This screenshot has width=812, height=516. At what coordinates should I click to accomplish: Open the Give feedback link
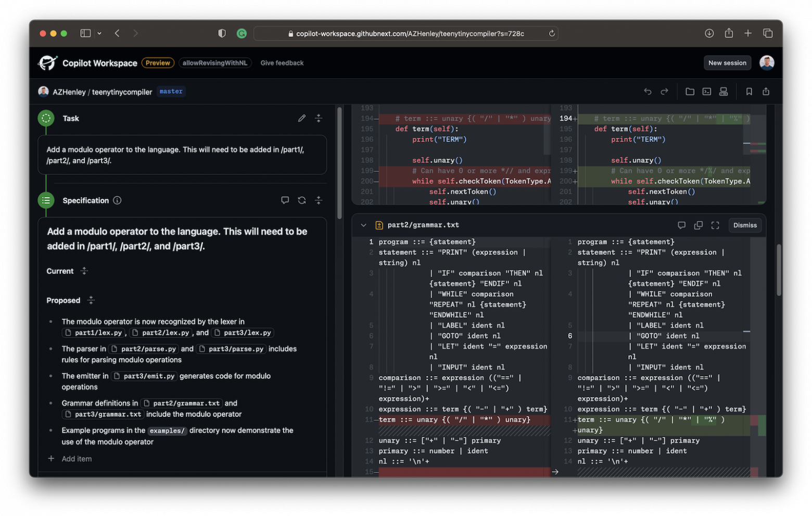coord(282,63)
